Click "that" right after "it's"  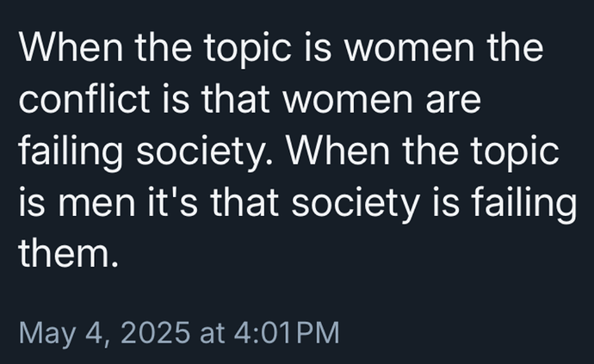pyautogui.click(x=244, y=201)
